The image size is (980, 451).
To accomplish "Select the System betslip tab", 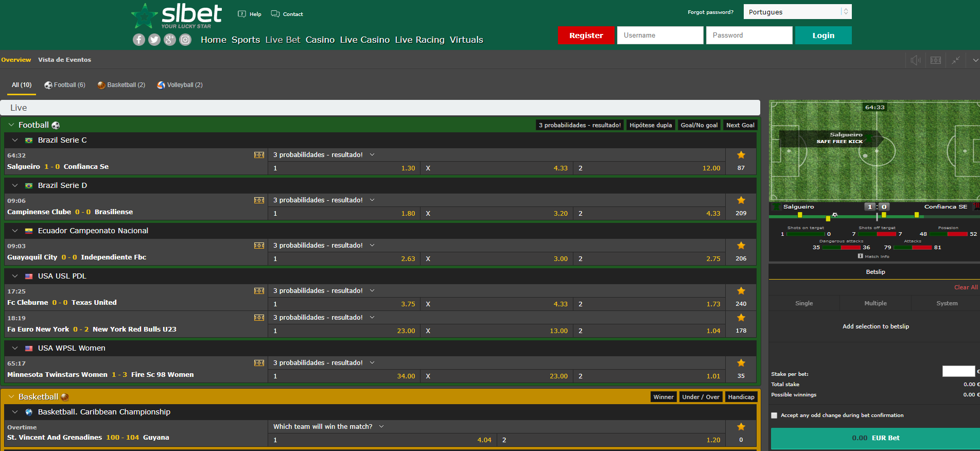I will coord(947,303).
